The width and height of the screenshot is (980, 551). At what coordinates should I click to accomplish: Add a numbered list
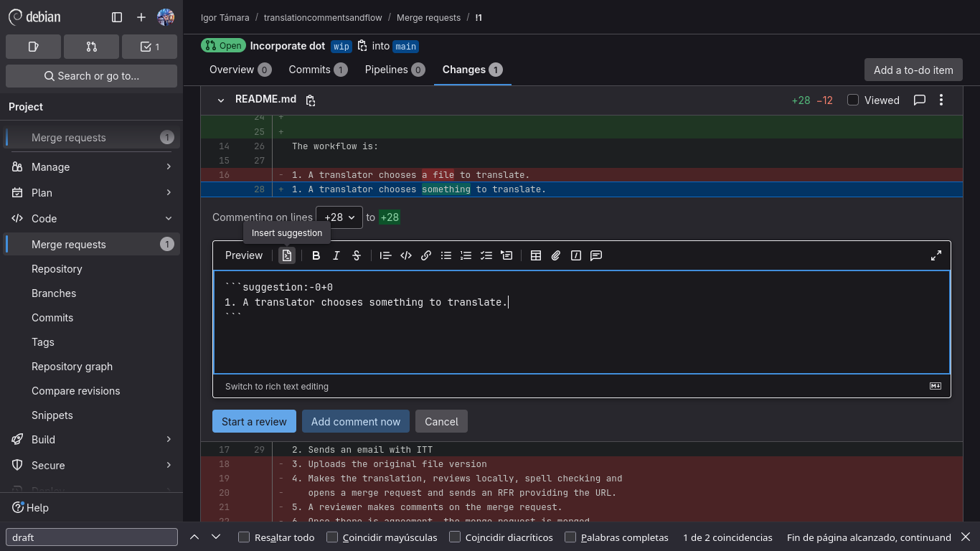(466, 255)
